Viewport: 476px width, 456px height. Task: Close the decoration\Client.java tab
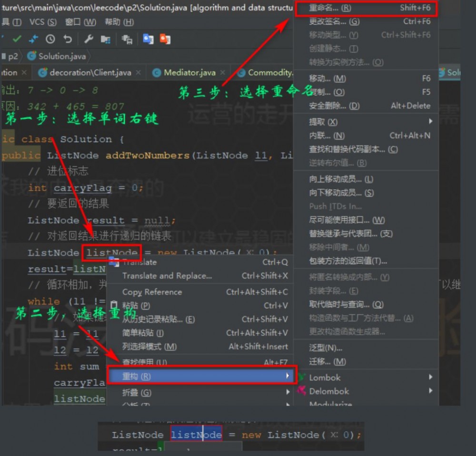pyautogui.click(x=137, y=72)
